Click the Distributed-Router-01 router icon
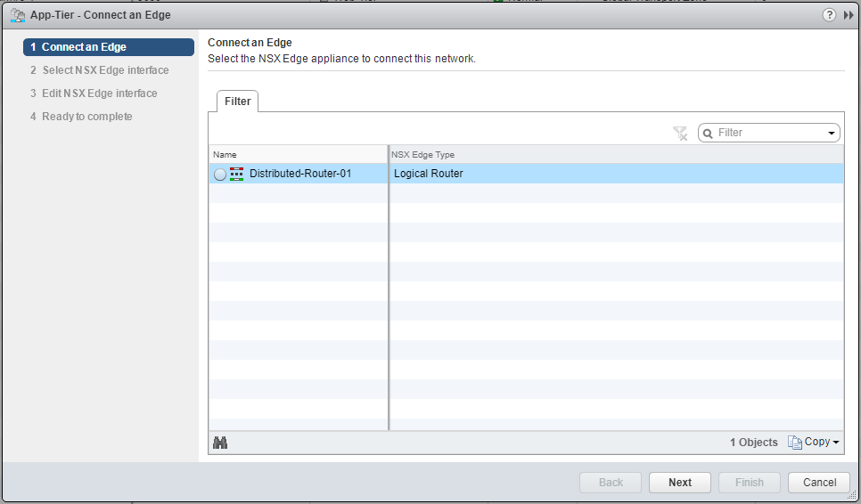 [x=237, y=174]
